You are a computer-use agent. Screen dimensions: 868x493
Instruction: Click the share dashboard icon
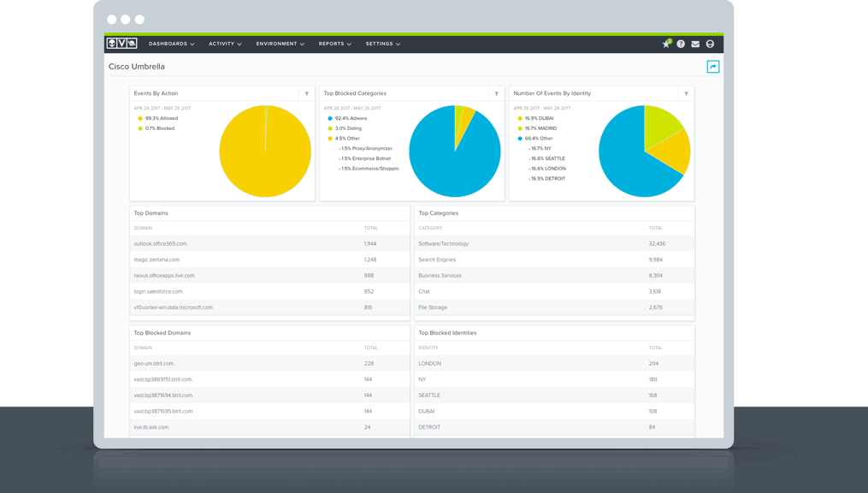coord(713,67)
